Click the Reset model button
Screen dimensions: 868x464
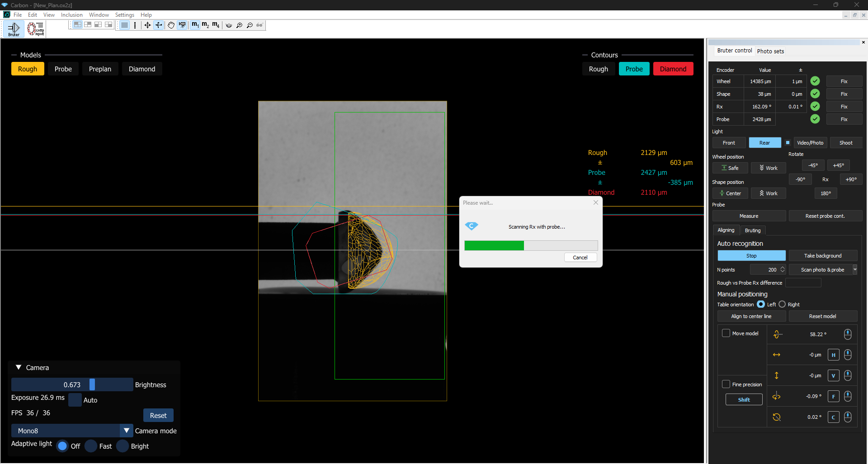click(823, 316)
